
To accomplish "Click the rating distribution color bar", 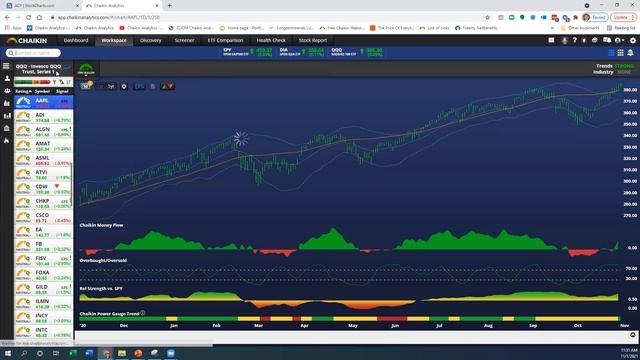I will 33,82.
